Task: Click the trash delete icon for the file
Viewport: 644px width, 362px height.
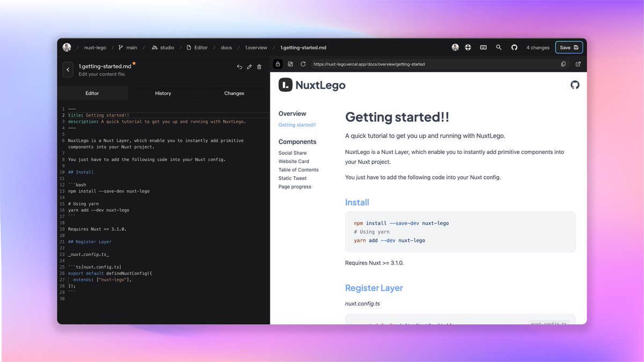Action: (x=259, y=67)
